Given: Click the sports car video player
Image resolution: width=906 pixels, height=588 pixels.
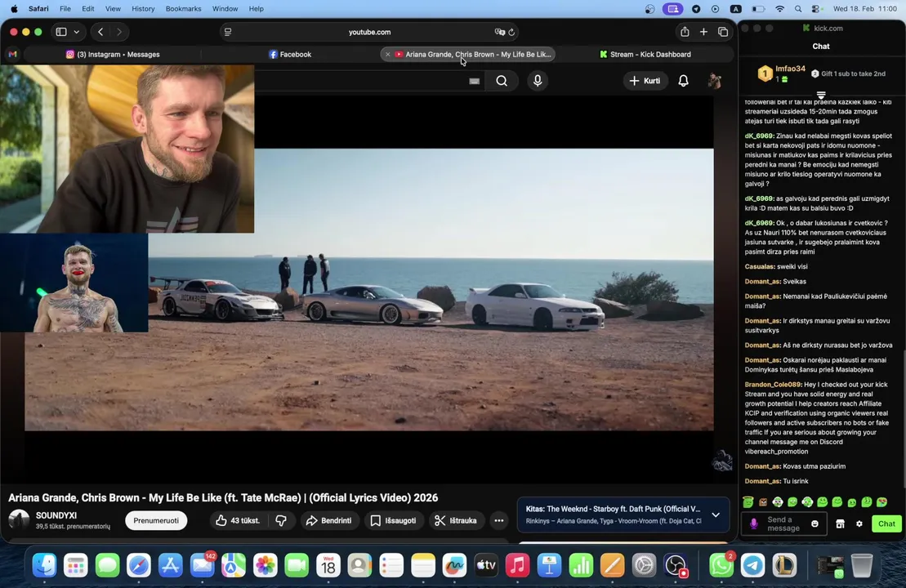Looking at the screenshot, I should (368, 289).
